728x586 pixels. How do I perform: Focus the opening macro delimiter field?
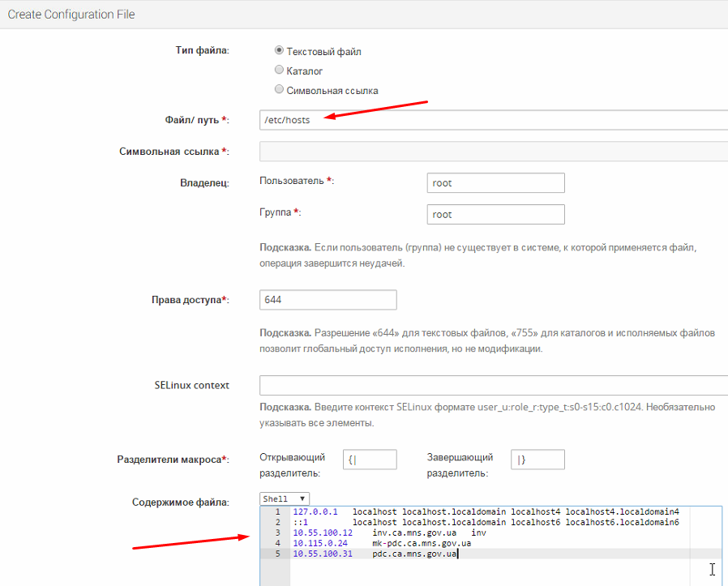click(x=370, y=460)
